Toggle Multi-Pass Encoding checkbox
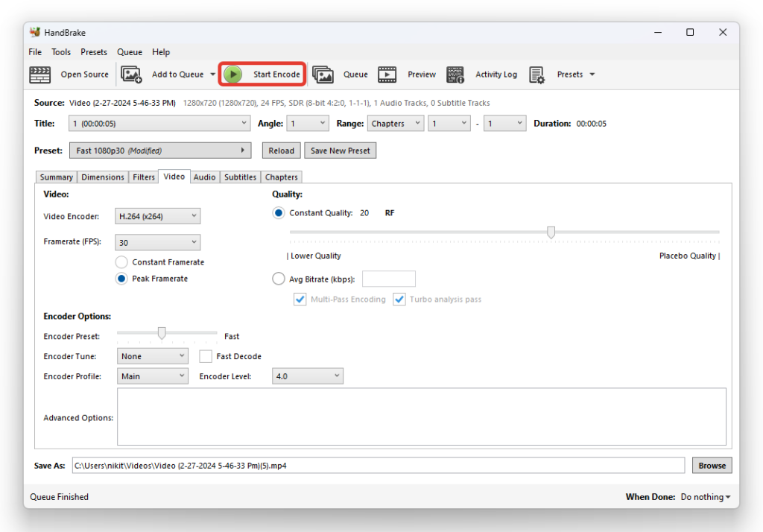This screenshot has height=532, width=763. [300, 300]
